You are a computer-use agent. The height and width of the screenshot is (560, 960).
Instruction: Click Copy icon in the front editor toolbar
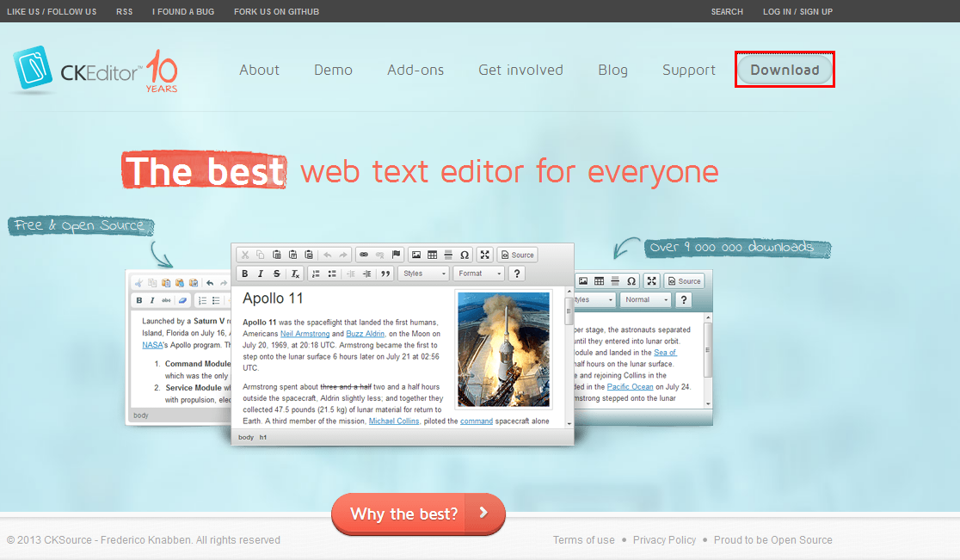point(260,255)
